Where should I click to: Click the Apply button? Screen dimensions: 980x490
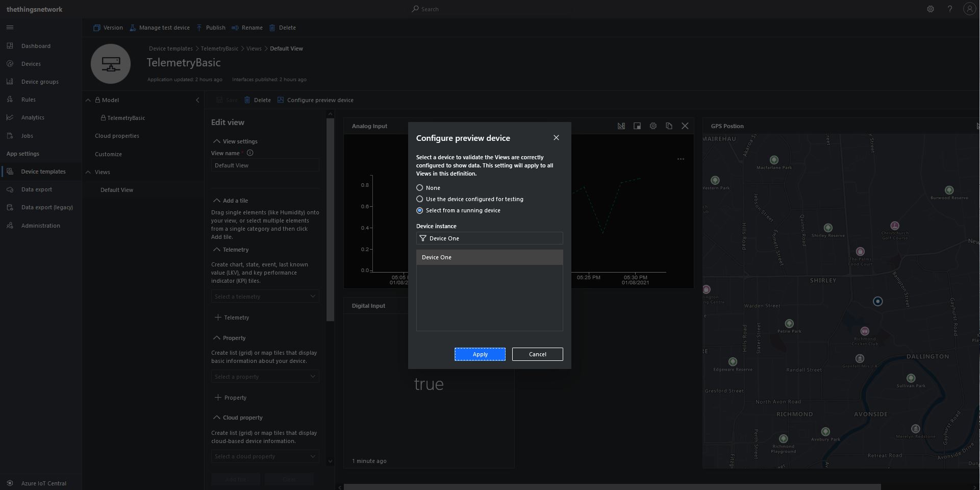pos(480,354)
